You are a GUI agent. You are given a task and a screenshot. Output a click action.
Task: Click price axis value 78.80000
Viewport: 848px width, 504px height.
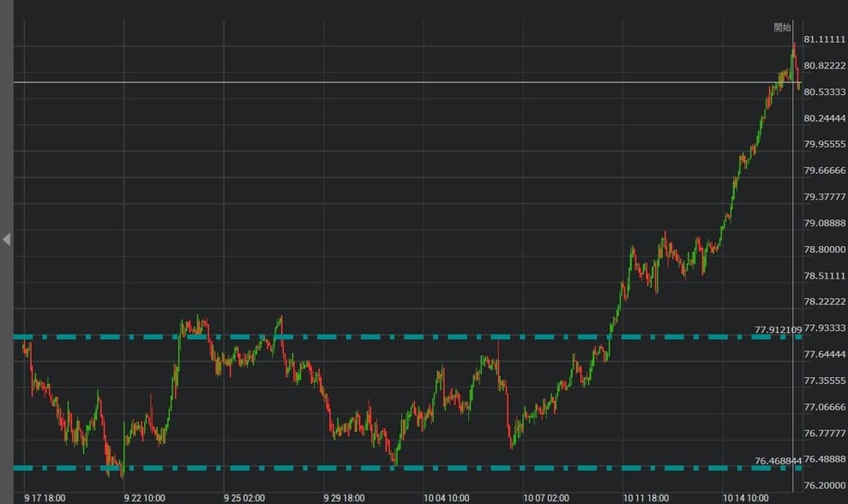point(824,249)
